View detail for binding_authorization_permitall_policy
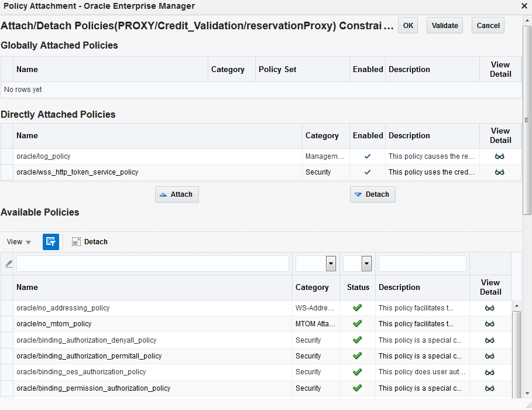The width and height of the screenshot is (532, 410). click(490, 356)
